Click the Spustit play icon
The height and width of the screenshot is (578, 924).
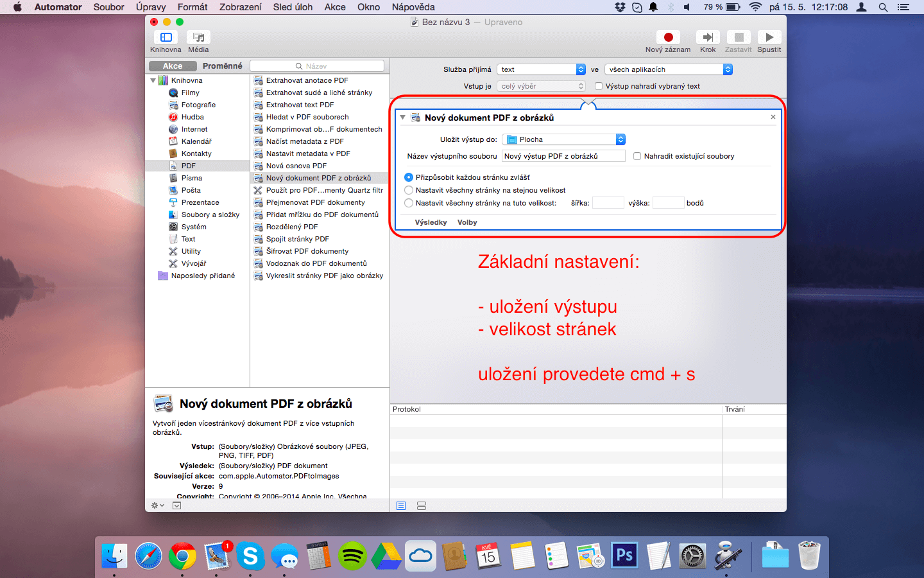tap(769, 37)
